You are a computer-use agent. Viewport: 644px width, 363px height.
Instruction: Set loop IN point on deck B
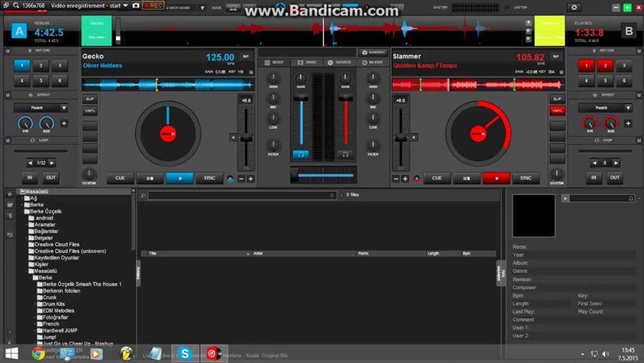click(x=594, y=177)
